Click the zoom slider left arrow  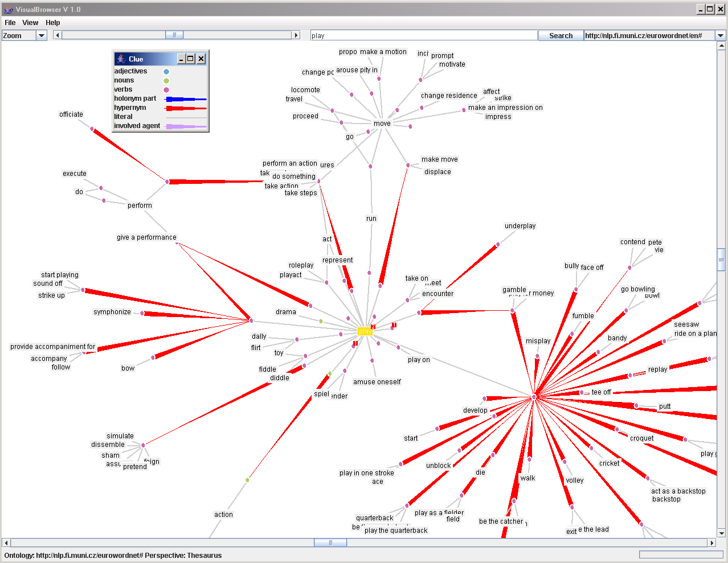[57, 35]
